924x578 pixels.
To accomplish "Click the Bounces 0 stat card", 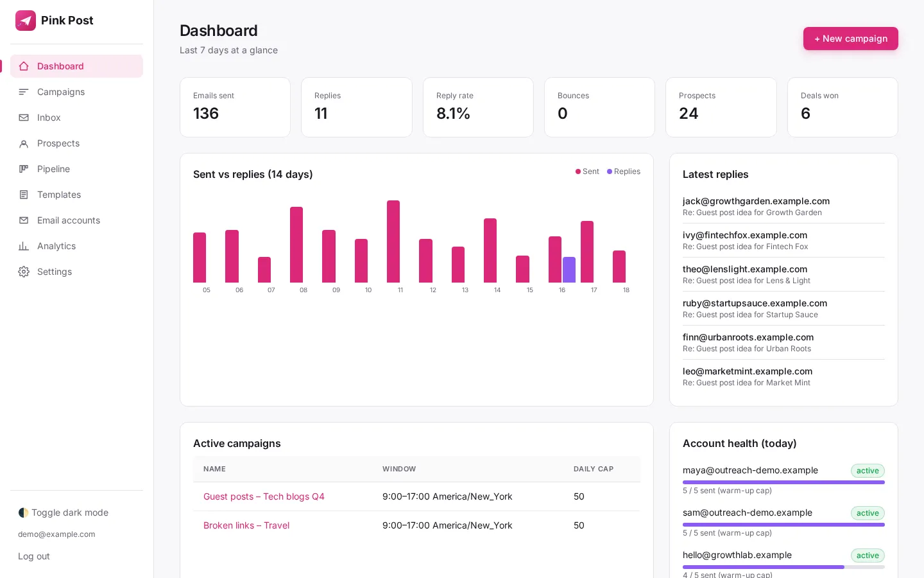I will [599, 107].
